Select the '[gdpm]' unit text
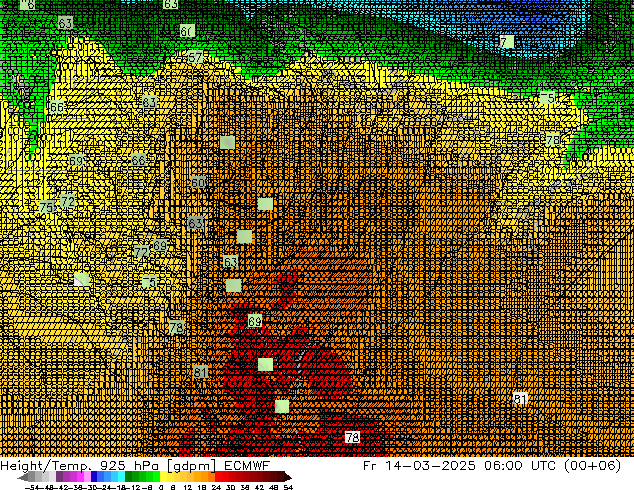The image size is (634, 490). pos(191,465)
